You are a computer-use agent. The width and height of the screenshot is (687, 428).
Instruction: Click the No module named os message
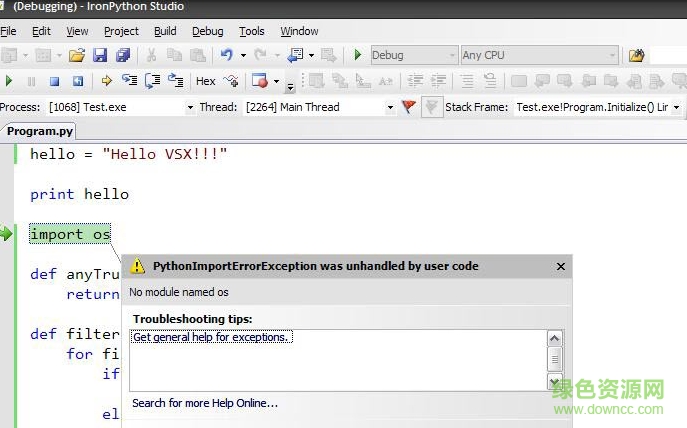point(179,292)
